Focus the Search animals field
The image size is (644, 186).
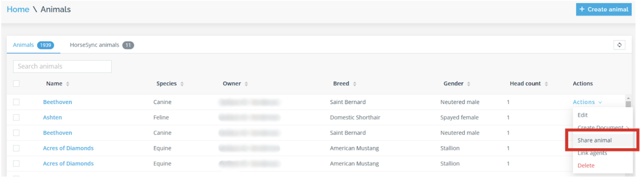click(62, 67)
